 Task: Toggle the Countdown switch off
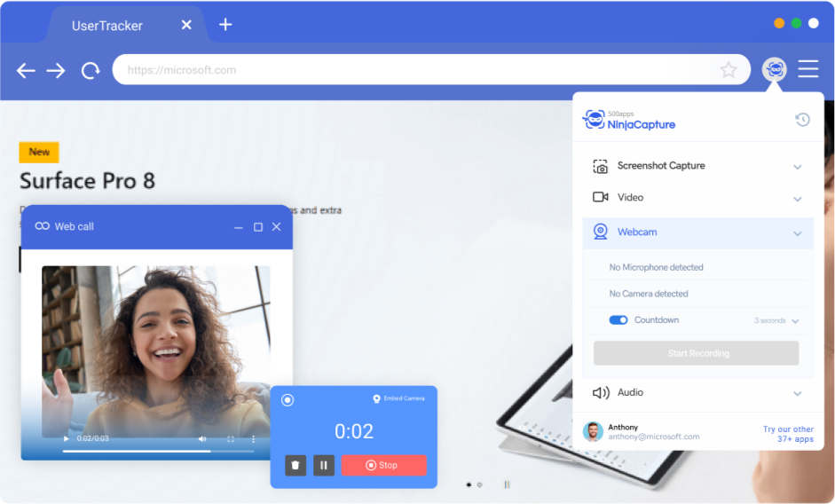[618, 320]
